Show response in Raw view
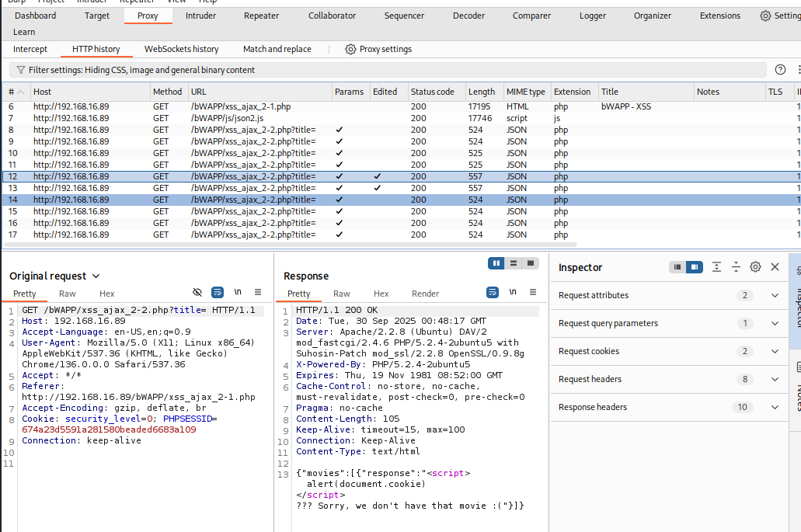The height and width of the screenshot is (532, 801). click(342, 294)
